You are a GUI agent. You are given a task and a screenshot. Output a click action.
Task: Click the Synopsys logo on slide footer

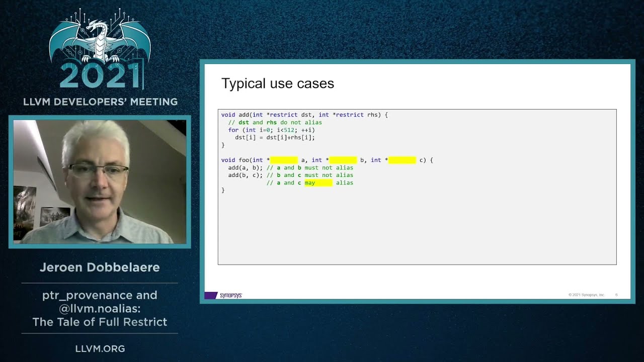[x=224, y=295]
